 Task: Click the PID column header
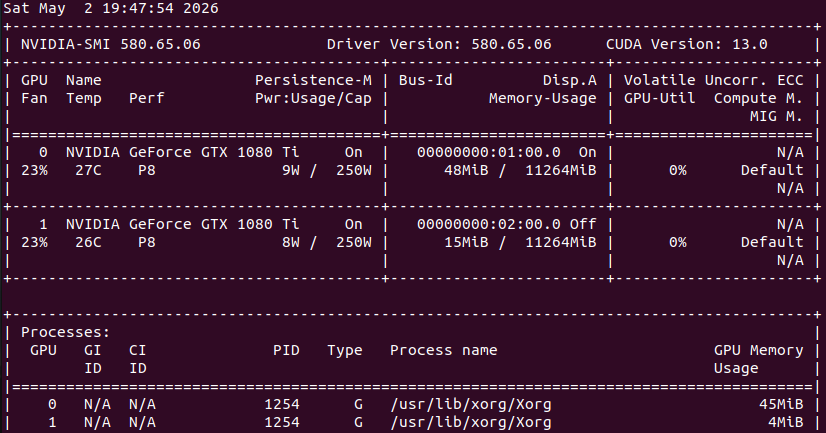pyautogui.click(x=286, y=350)
